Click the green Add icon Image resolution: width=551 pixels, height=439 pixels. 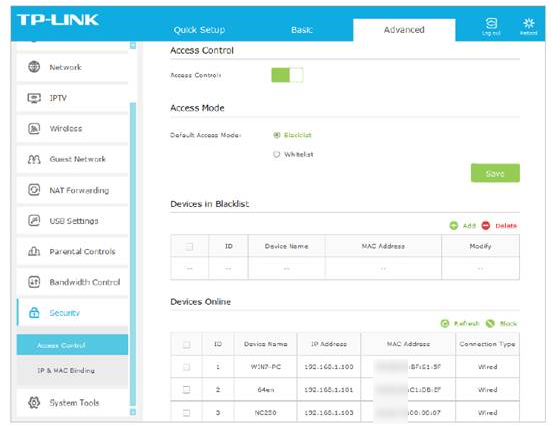click(454, 226)
